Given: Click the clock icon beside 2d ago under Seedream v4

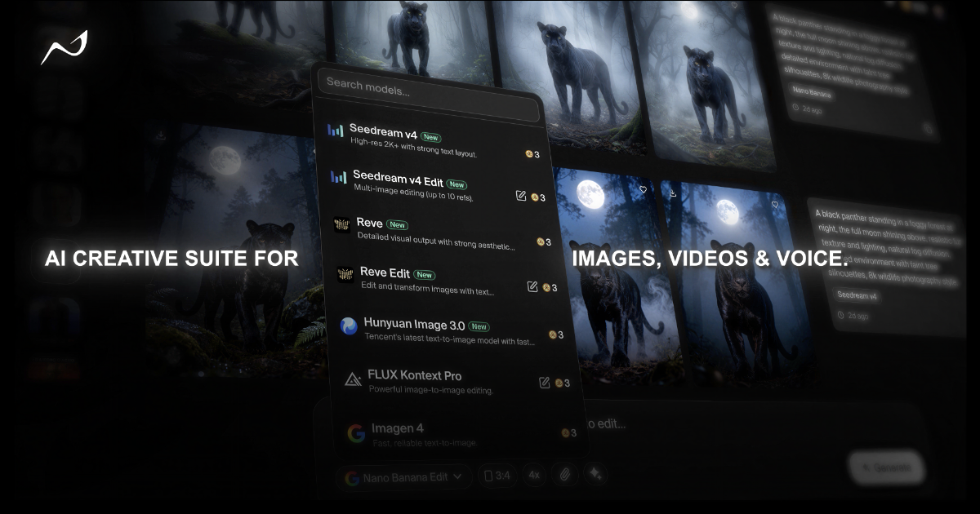Looking at the screenshot, I should point(841,315).
